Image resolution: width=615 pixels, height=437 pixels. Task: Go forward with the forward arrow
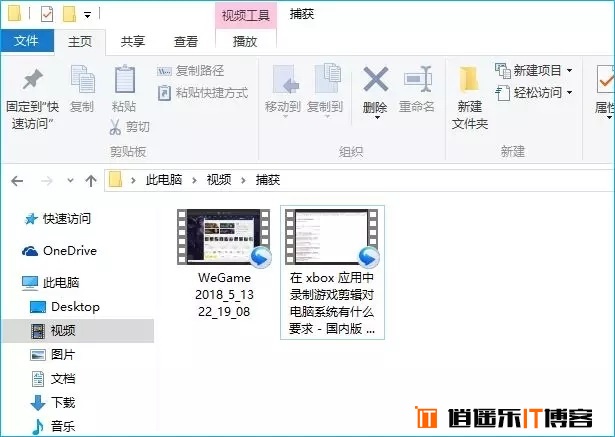[x=47, y=181]
